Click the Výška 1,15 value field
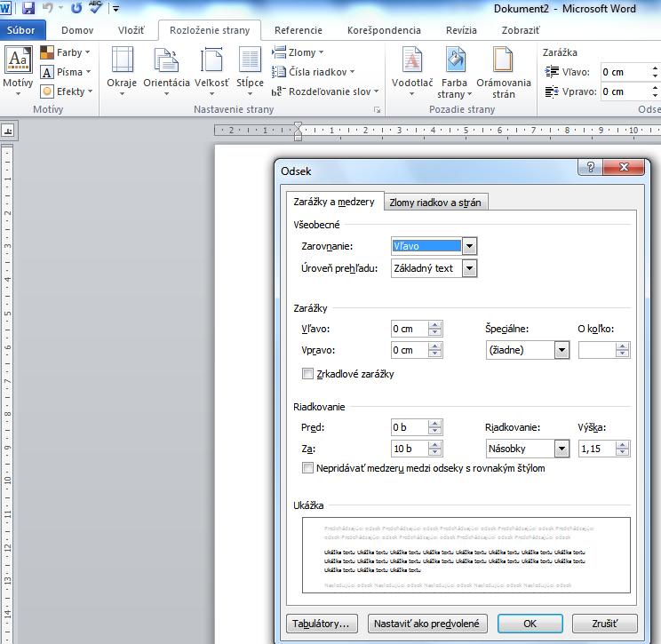This screenshot has height=644, width=661. click(x=596, y=449)
